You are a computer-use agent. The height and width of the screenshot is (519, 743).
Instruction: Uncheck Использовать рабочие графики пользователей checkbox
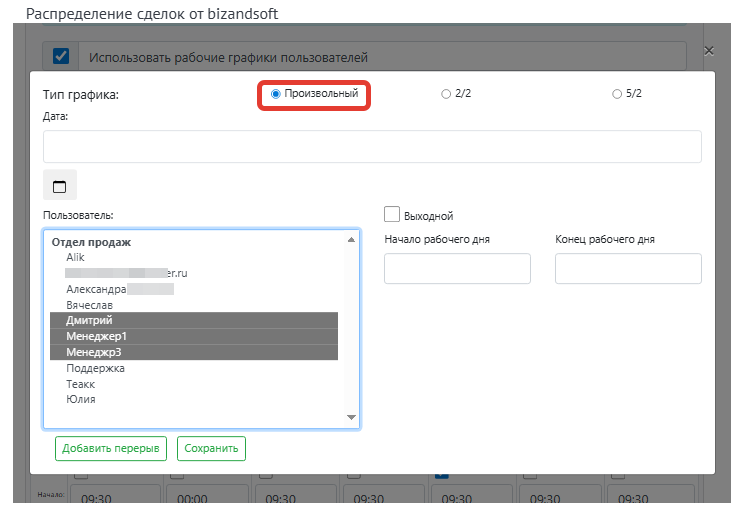coord(61,56)
